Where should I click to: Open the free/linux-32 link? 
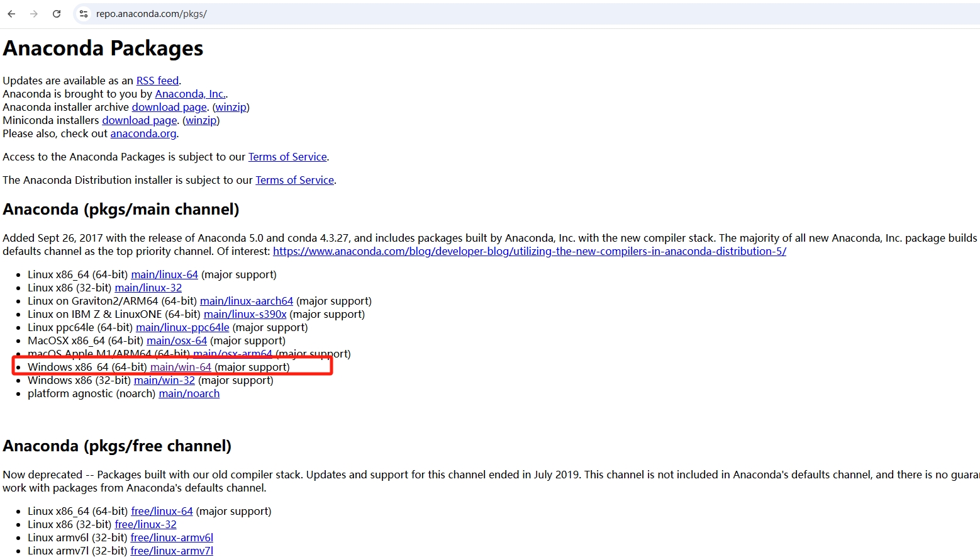tap(145, 524)
